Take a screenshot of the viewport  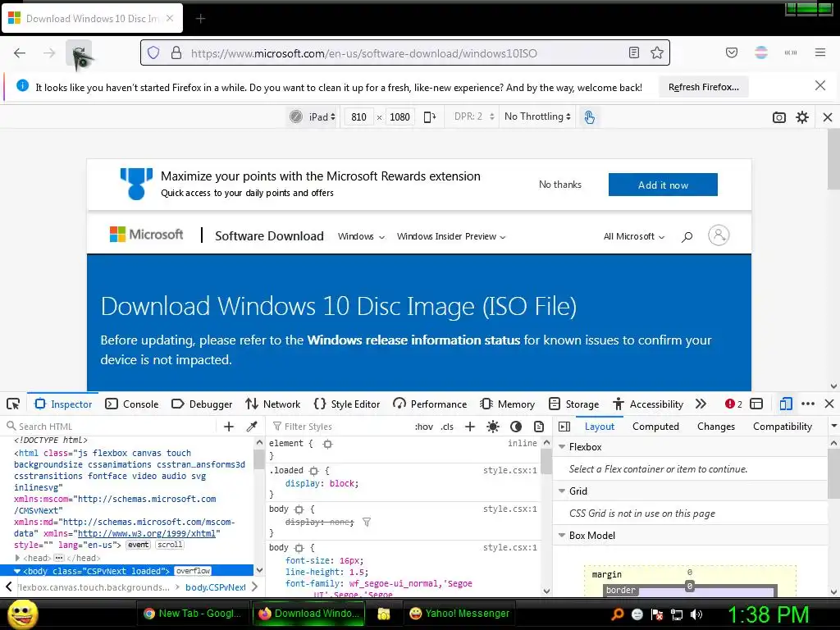pyautogui.click(x=779, y=117)
